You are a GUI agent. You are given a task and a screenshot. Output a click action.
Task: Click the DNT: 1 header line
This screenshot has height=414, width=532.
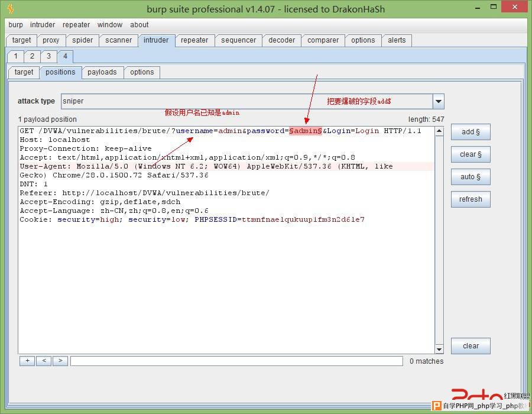(x=34, y=185)
